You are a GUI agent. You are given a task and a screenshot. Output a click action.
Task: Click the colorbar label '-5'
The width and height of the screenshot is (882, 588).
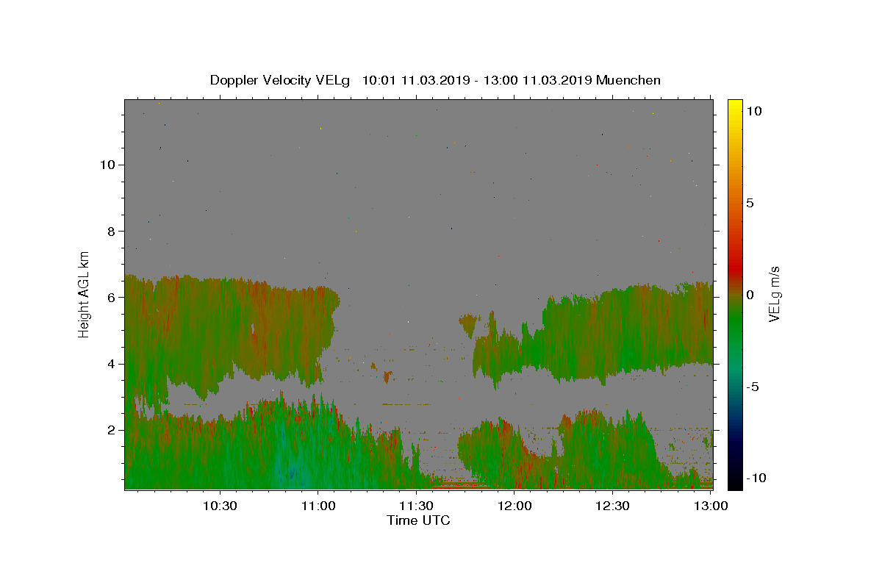[x=752, y=387]
